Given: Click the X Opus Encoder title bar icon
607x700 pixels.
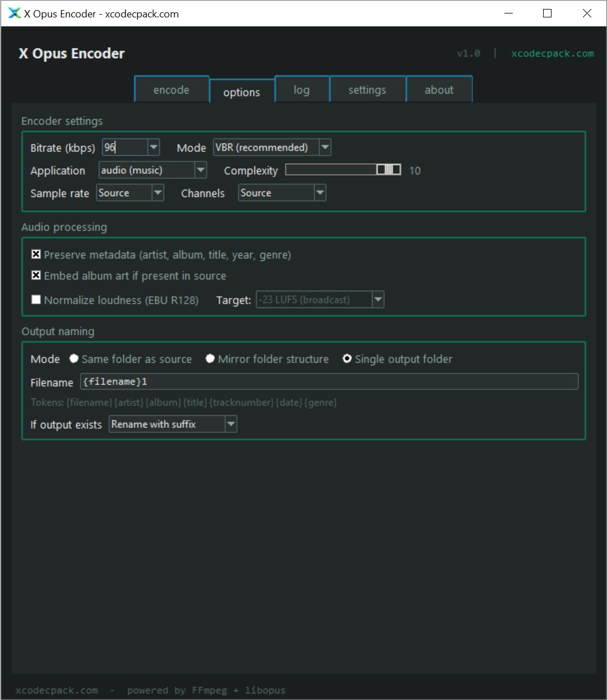Looking at the screenshot, I should pos(14,13).
